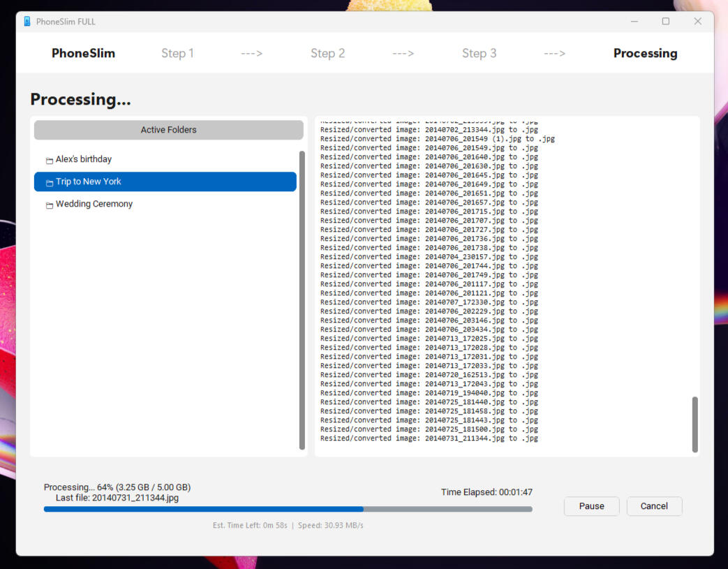Click the log output scrollbar thumb
Viewport: 728px width, 569px height.
pyautogui.click(x=695, y=424)
